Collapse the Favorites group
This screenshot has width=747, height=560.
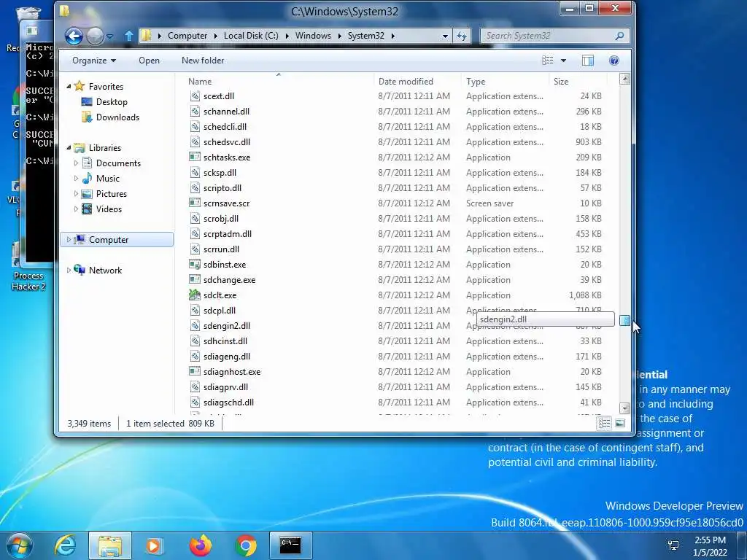[x=69, y=86]
